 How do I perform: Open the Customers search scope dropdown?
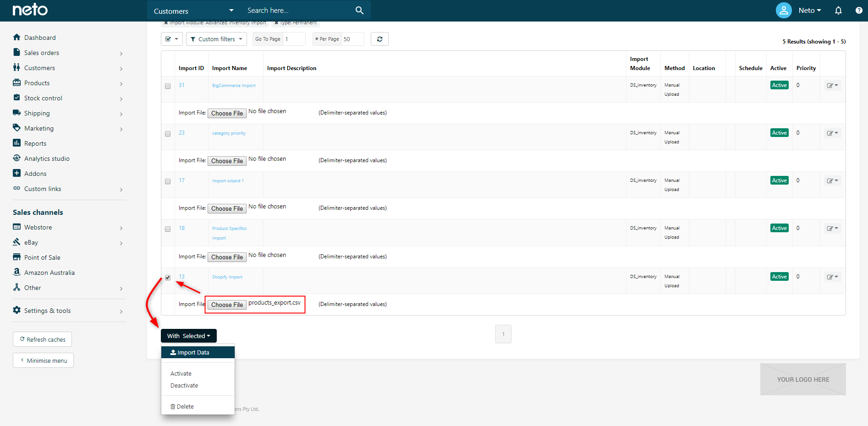click(x=193, y=11)
